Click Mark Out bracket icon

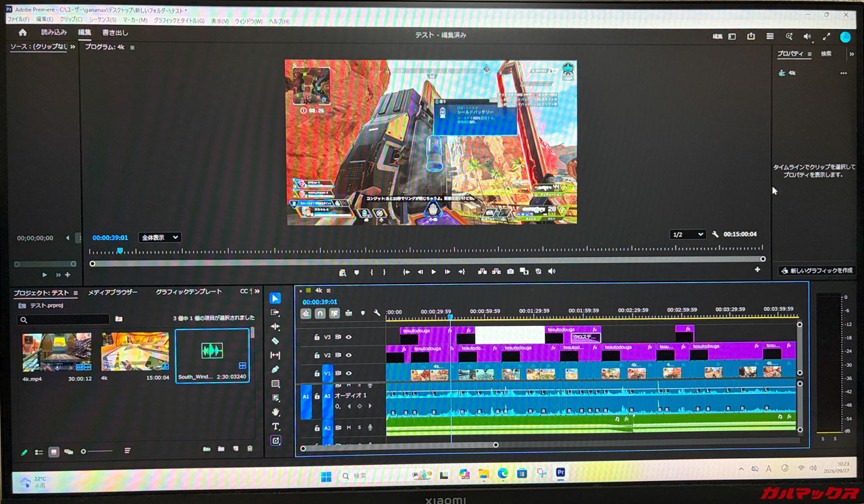click(x=384, y=272)
